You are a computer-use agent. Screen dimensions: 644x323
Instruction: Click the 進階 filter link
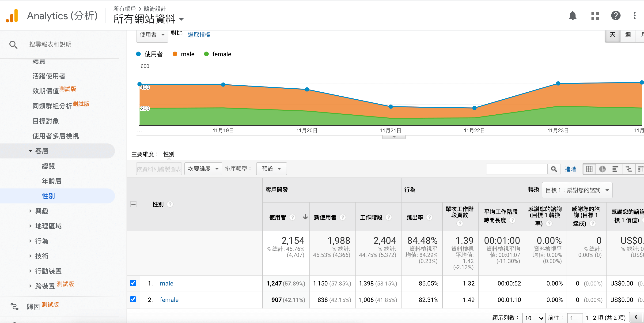[570, 169]
